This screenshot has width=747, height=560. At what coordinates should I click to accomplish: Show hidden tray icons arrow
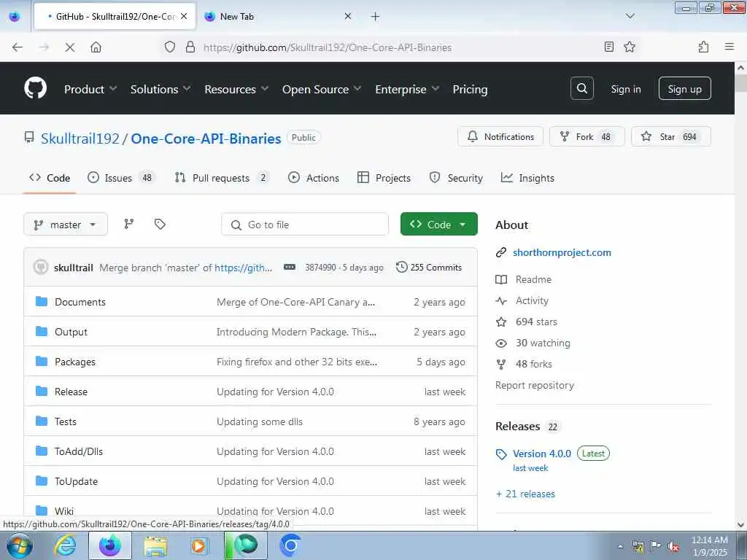coord(620,546)
